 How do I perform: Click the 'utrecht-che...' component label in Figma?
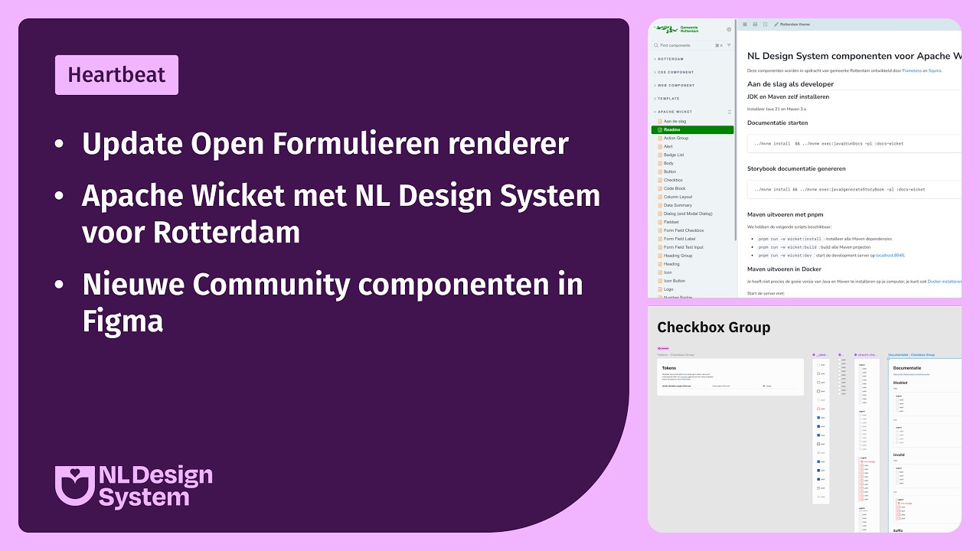pyautogui.click(x=867, y=355)
